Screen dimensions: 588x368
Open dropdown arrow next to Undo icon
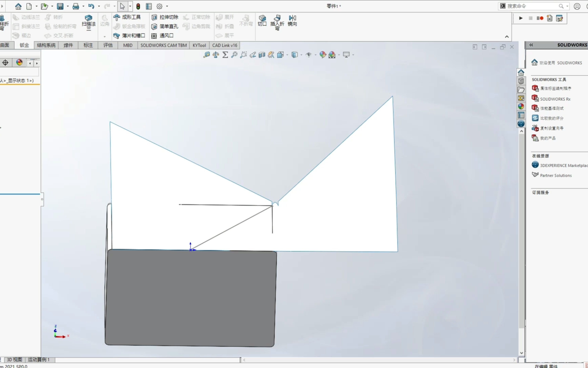pos(99,6)
